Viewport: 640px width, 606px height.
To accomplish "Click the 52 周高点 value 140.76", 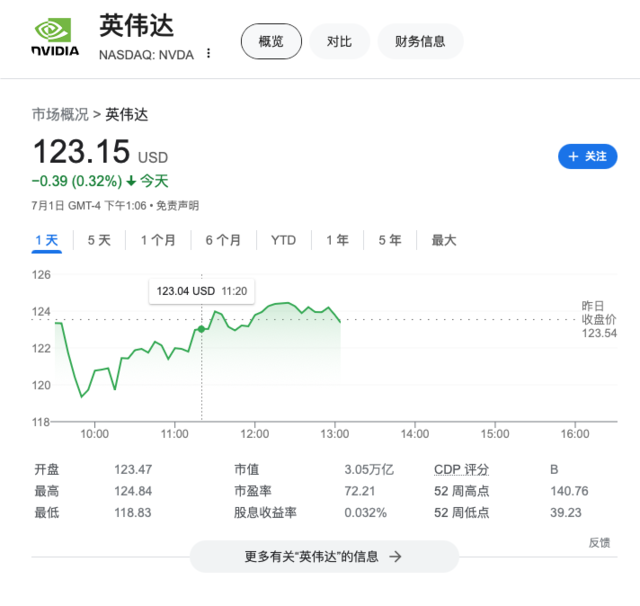I will [x=569, y=491].
